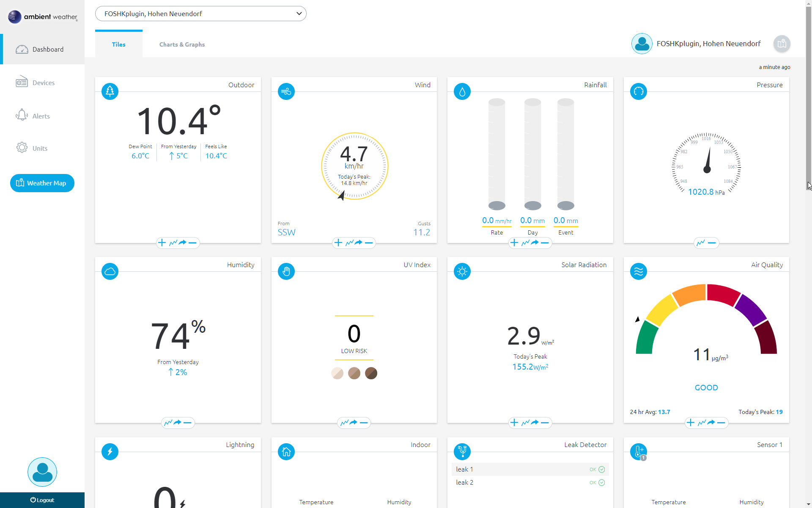812x508 pixels.
Task: Expand the Air Quality tile with plus
Action: click(x=691, y=422)
